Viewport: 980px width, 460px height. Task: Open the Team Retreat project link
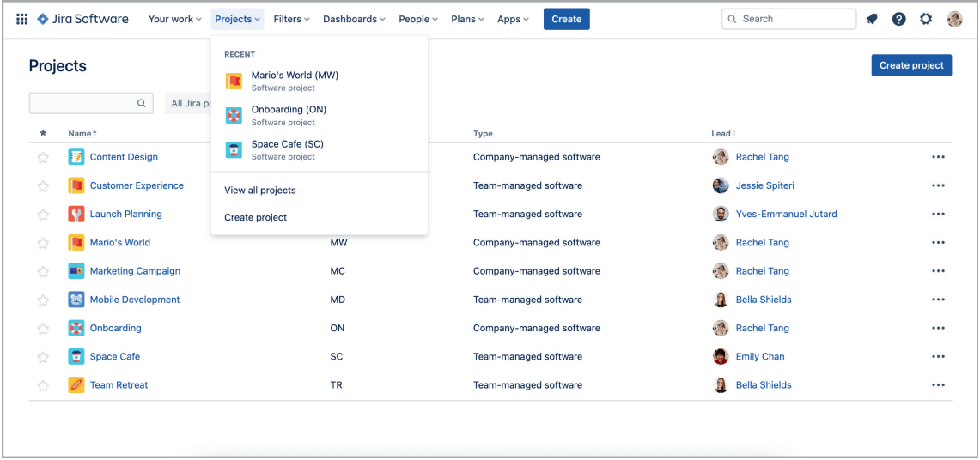click(119, 385)
